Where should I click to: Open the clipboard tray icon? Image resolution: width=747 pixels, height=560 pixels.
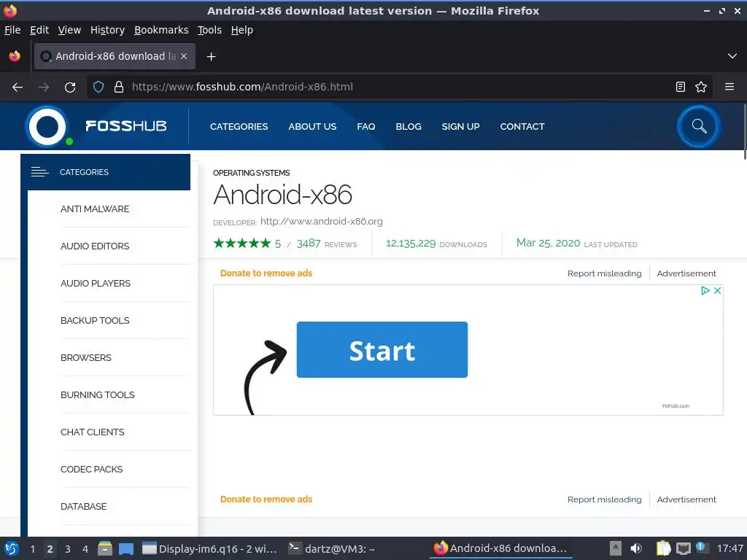point(663,548)
